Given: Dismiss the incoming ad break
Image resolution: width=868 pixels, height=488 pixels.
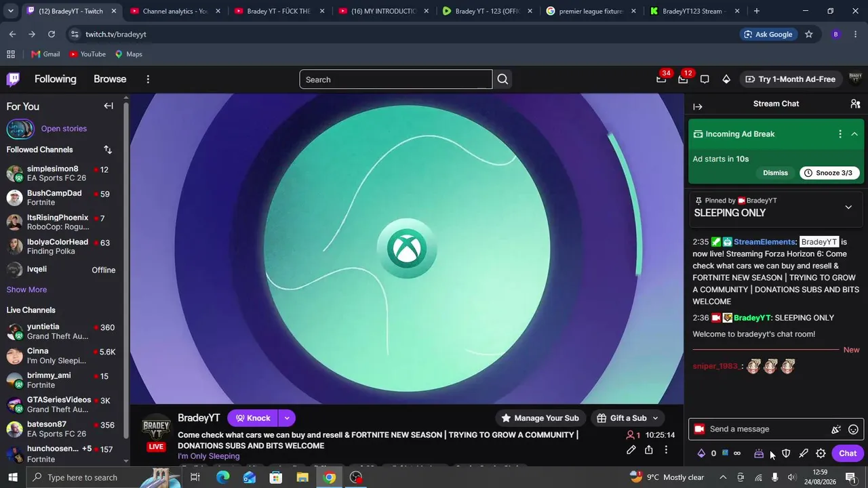Looking at the screenshot, I should [775, 173].
